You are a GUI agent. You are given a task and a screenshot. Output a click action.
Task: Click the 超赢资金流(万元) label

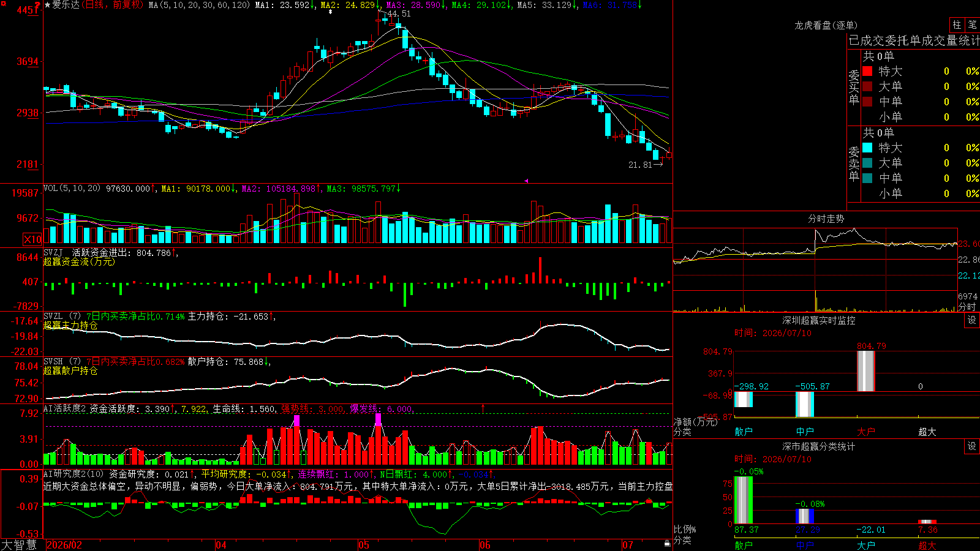[79, 262]
